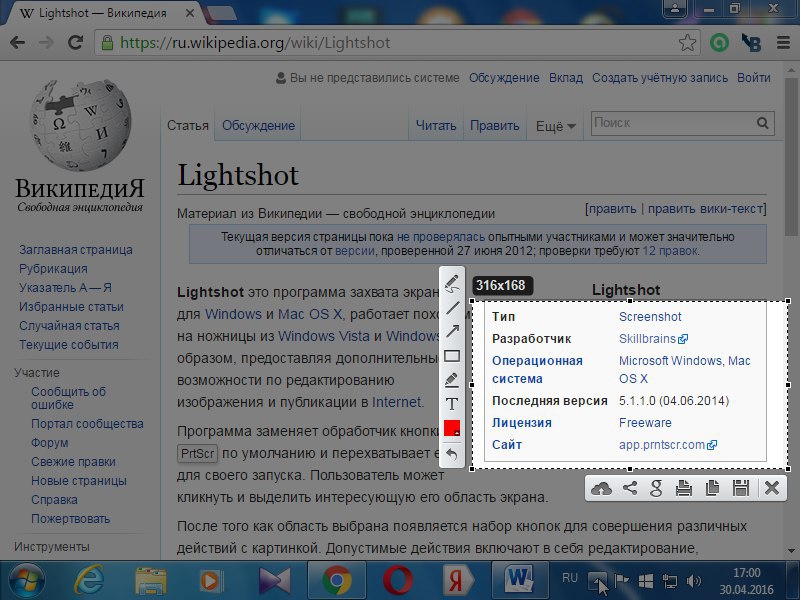The image size is (800, 600).
Task: Open Свежие правки link
Action: (73, 461)
